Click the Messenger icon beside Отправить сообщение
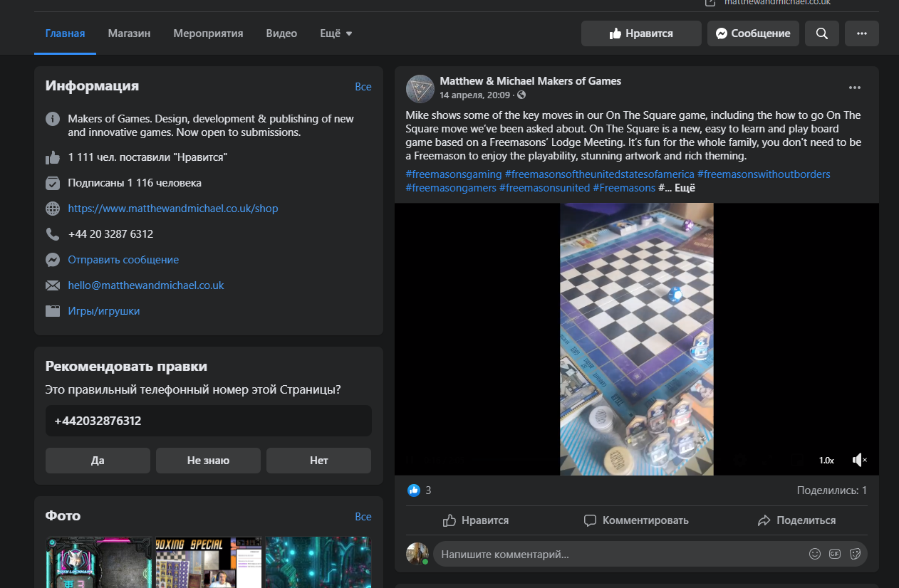 53,260
